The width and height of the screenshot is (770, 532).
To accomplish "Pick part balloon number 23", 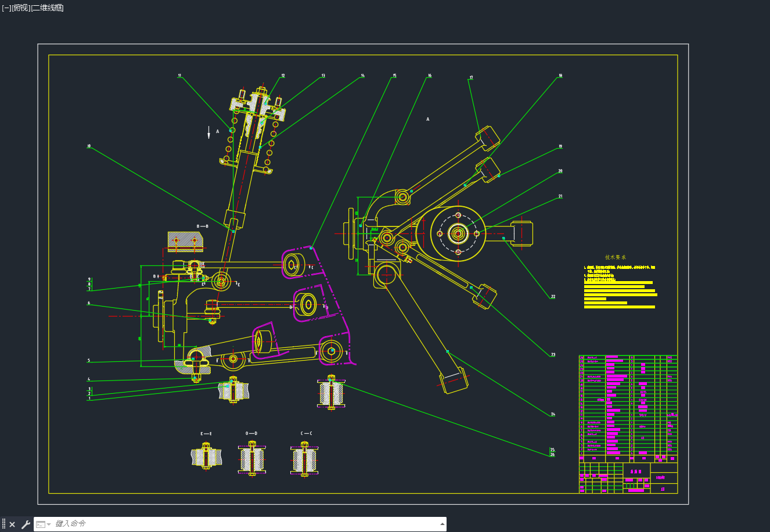I will tap(553, 354).
